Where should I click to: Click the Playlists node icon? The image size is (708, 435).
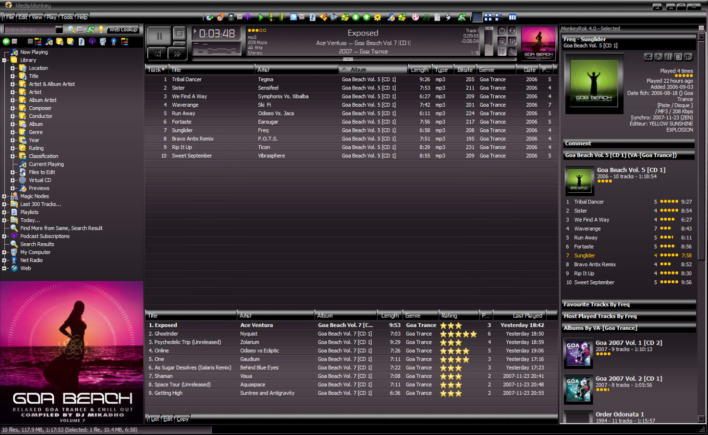[14, 212]
